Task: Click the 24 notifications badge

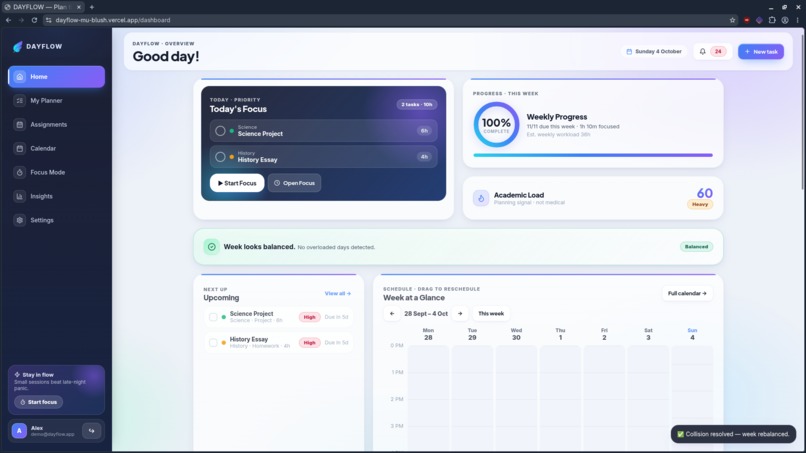Action: click(718, 51)
